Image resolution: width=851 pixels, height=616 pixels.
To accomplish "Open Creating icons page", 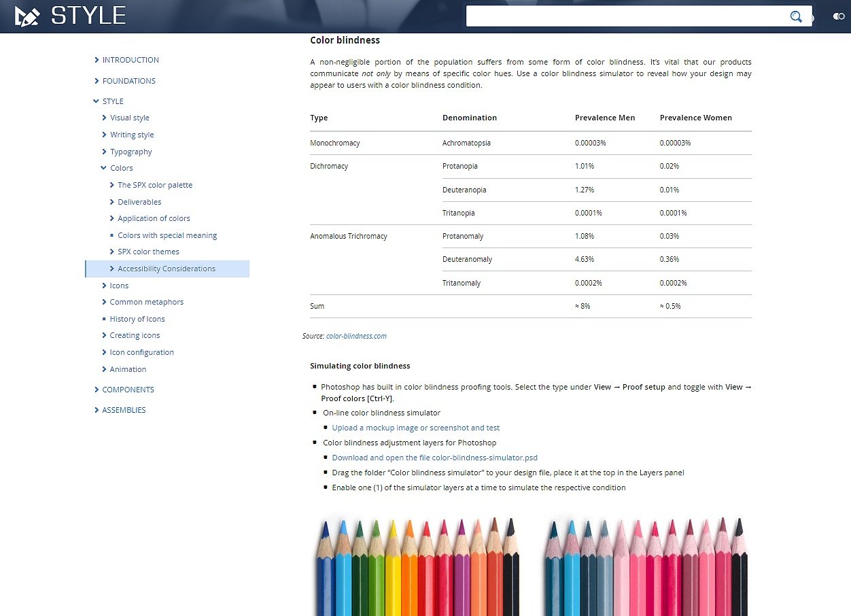I will (135, 335).
